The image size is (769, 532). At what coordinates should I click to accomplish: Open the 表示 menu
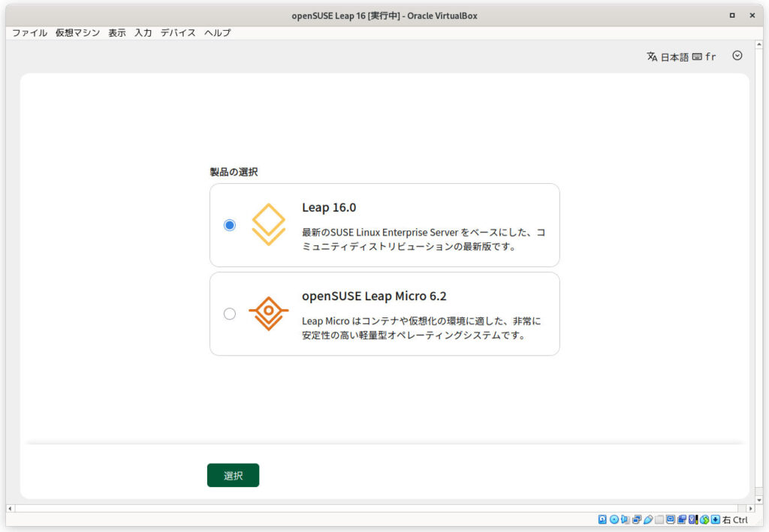pos(116,33)
